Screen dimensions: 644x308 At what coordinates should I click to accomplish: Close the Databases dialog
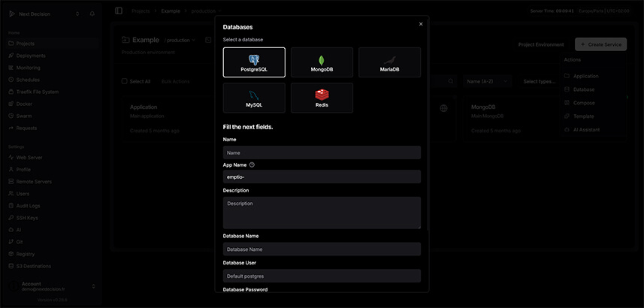click(421, 24)
